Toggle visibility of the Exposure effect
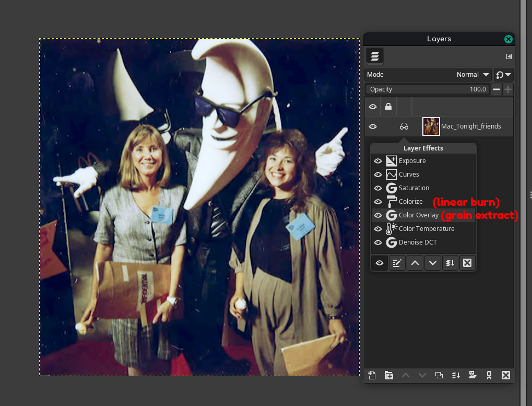The height and width of the screenshot is (406, 532). [377, 161]
